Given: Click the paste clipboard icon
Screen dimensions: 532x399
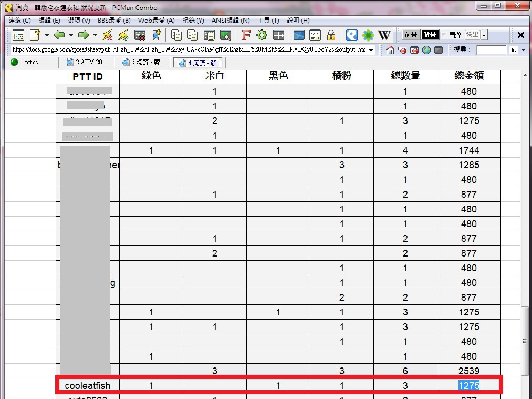Looking at the screenshot, I should [209, 35].
